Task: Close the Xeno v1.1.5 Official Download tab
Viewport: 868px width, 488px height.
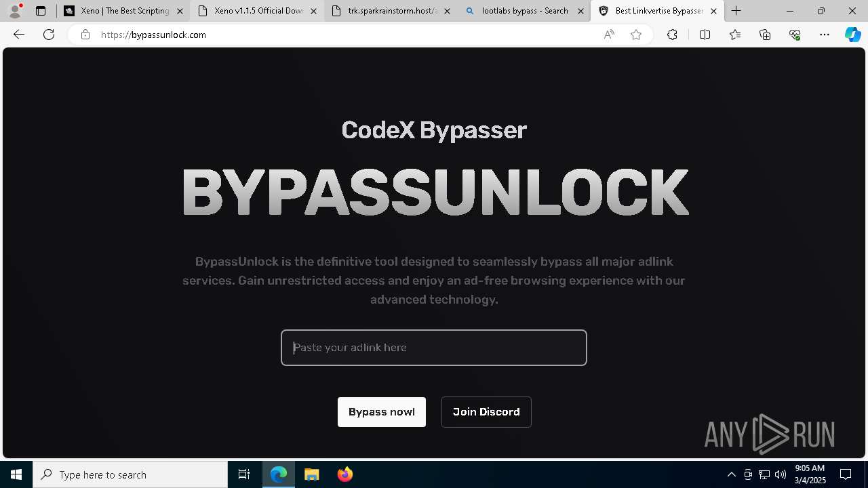Action: [313, 11]
